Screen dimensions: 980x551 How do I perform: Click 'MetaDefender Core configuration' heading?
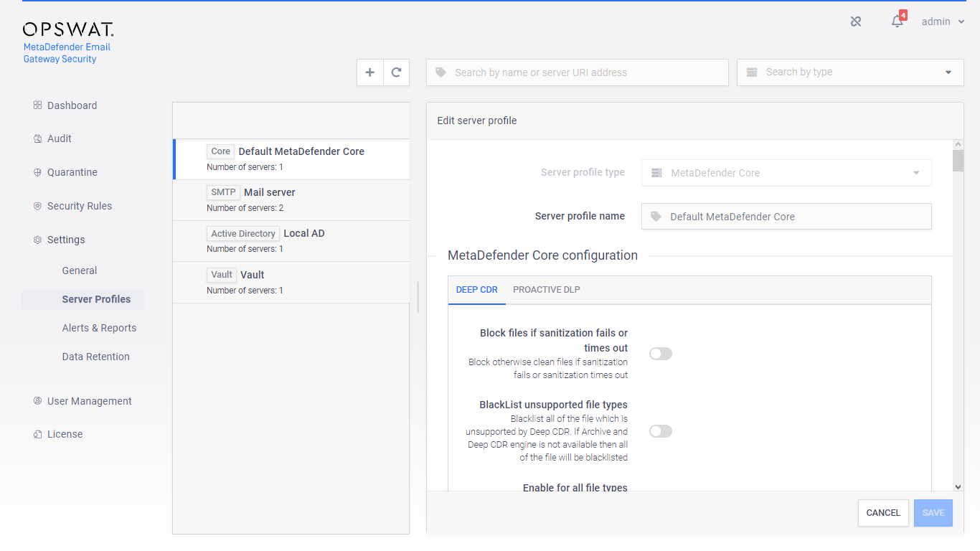pos(542,255)
